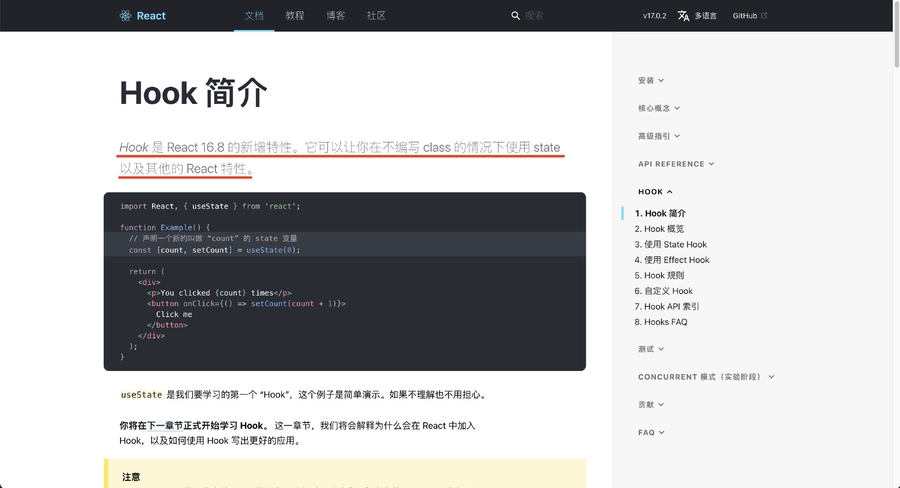Switch to the 博客 tab
Viewport: 900px width, 488px height.
[x=335, y=16]
